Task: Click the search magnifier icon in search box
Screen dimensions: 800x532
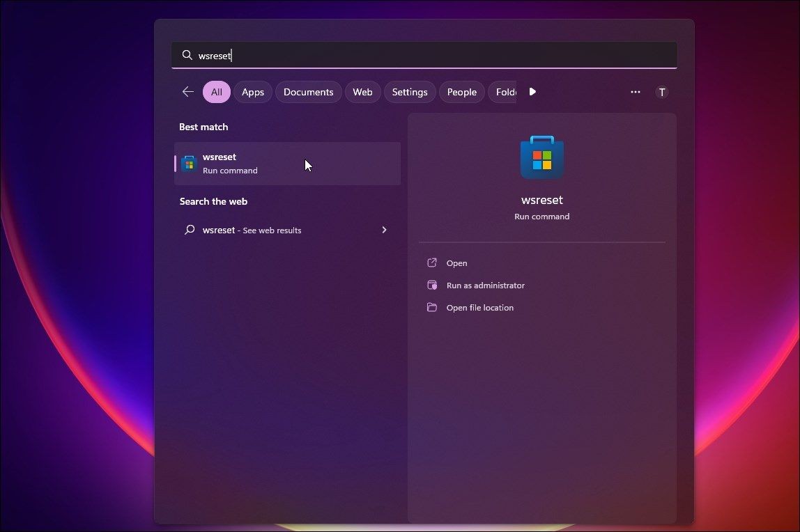Action: (x=187, y=55)
